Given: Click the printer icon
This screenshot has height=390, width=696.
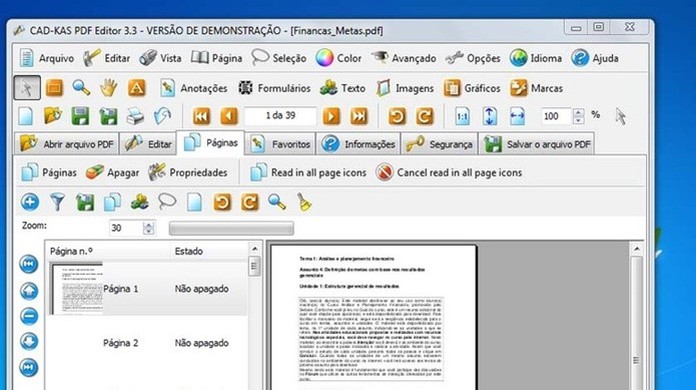Looking at the screenshot, I should click(135, 116).
